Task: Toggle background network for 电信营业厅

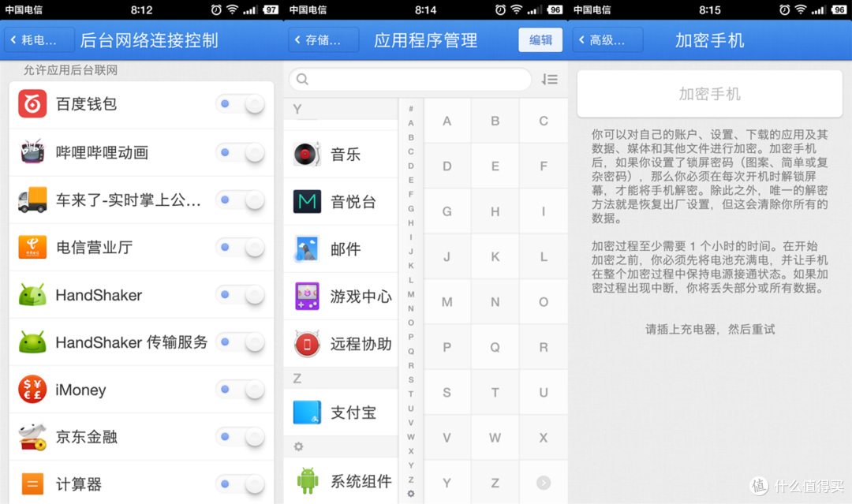Action: [x=240, y=248]
